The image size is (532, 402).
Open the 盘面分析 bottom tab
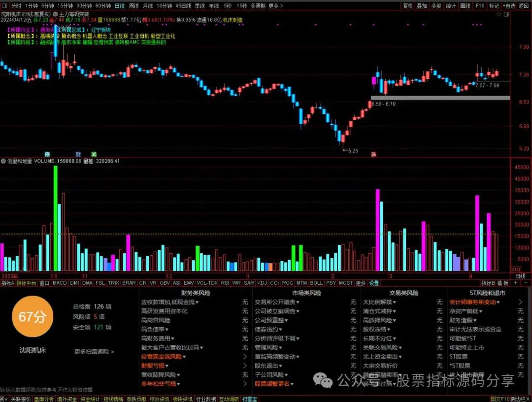coord(44,399)
